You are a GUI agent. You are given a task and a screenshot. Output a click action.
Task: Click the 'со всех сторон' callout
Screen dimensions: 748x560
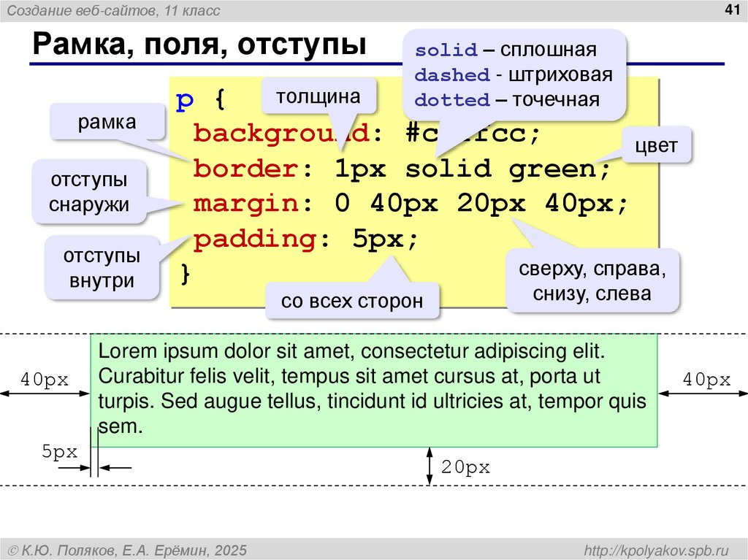click(352, 301)
